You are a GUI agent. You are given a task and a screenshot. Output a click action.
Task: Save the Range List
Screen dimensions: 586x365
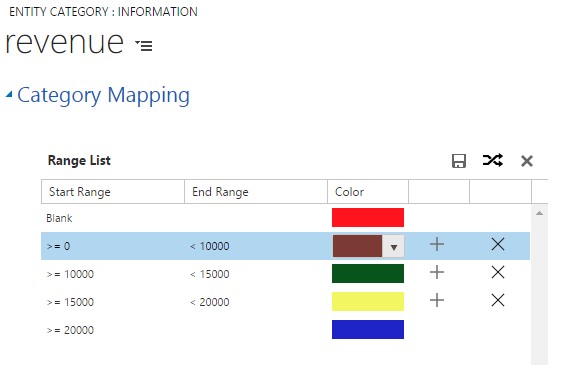459,161
